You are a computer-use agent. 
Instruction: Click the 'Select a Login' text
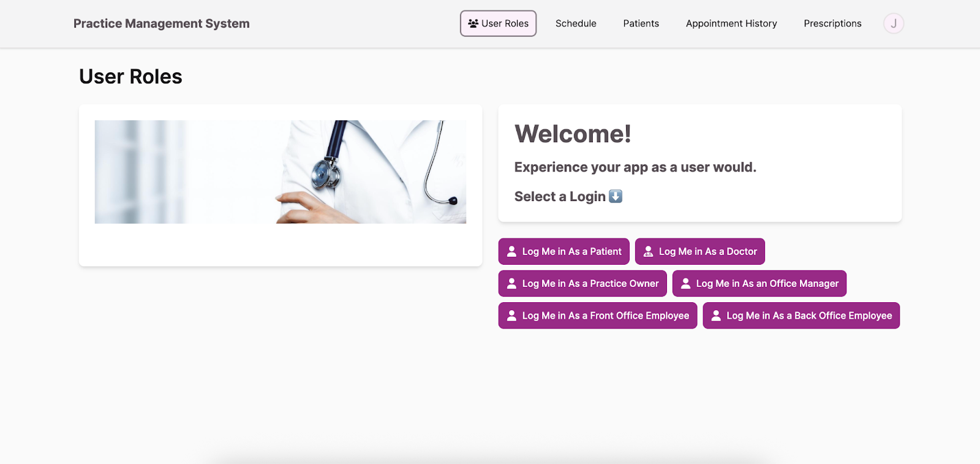pos(559,196)
